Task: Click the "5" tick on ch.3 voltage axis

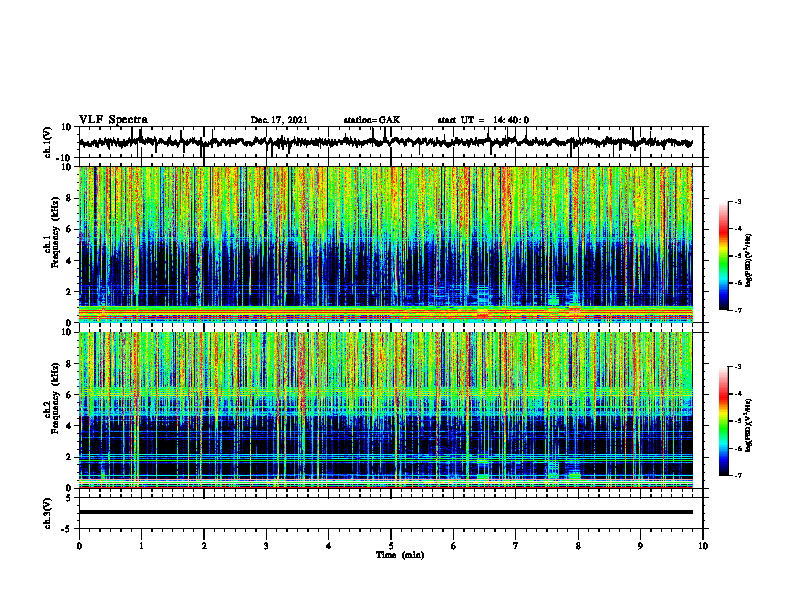Action: [x=70, y=498]
